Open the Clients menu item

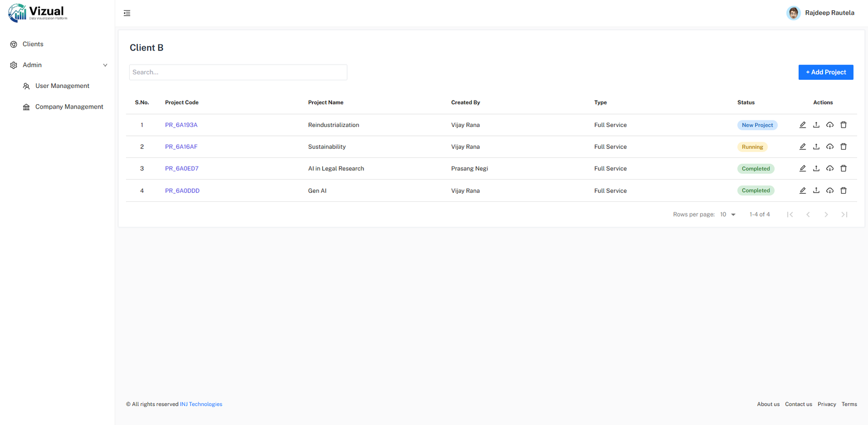(x=33, y=45)
